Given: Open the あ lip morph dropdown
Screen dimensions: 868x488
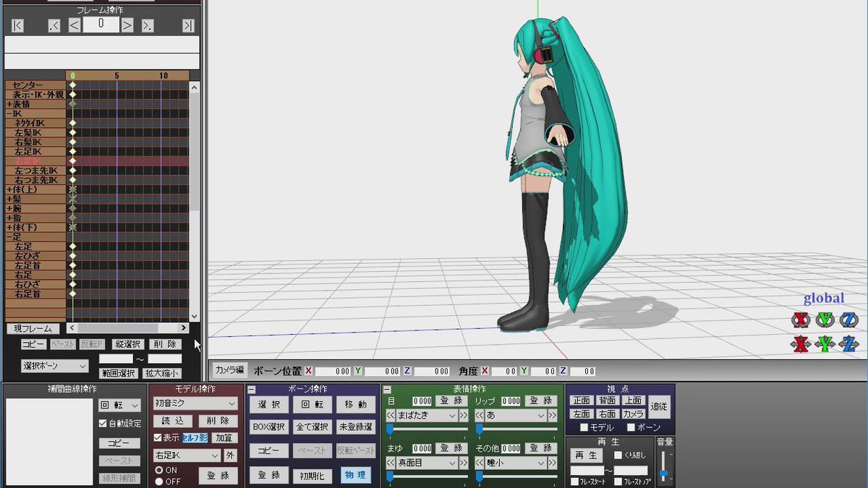Looking at the screenshot, I should 516,416.
